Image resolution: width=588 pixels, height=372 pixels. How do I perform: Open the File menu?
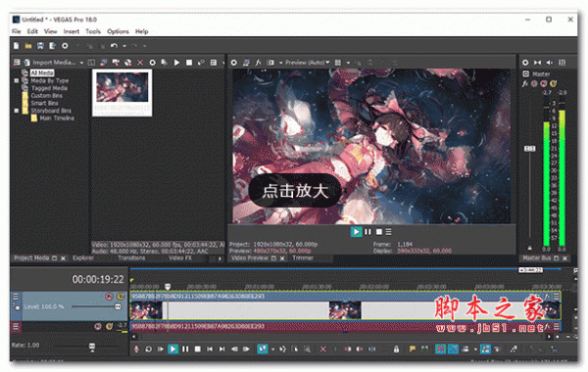(16, 31)
